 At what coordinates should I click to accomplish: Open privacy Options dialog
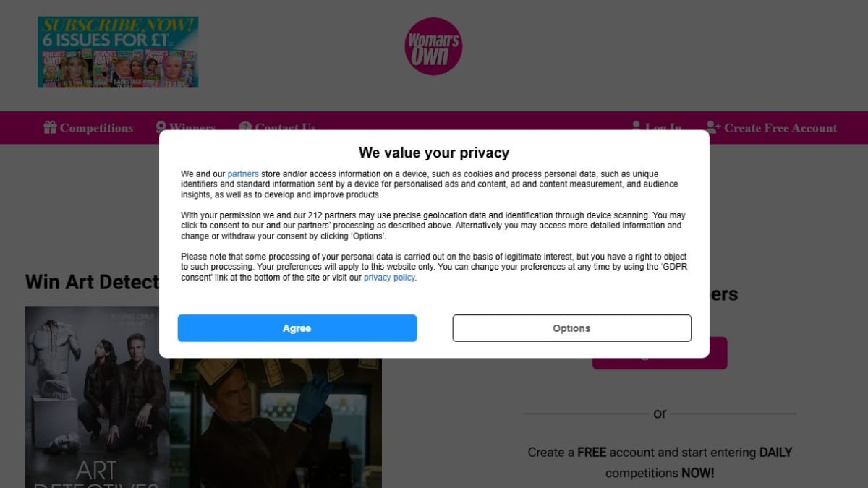[x=572, y=328]
